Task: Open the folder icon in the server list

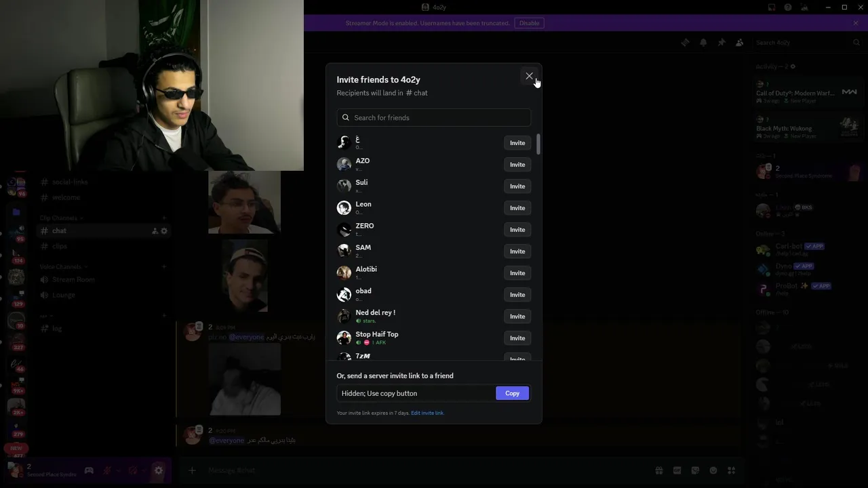Action: 16,212
